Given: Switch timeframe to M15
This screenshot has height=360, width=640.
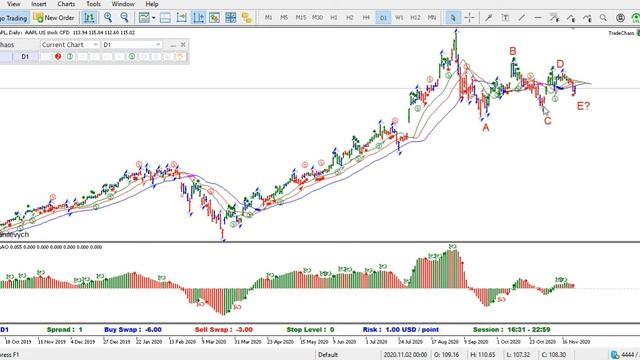Looking at the screenshot, I should click(301, 18).
